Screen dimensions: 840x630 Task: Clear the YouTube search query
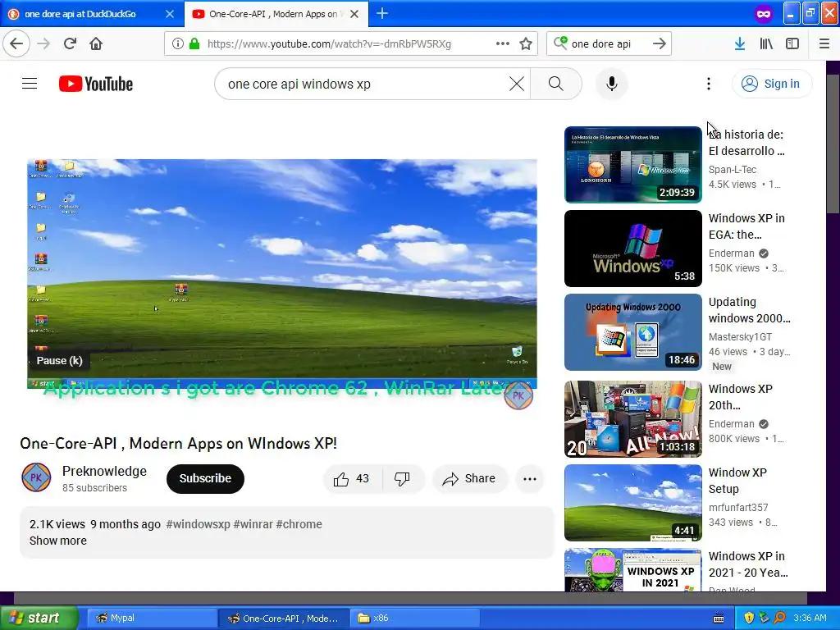pos(517,84)
